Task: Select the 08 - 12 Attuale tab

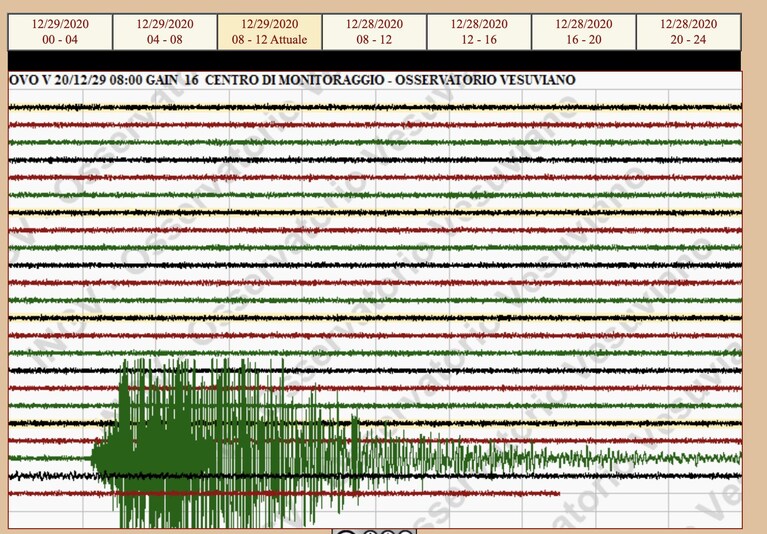Action: coord(270,32)
